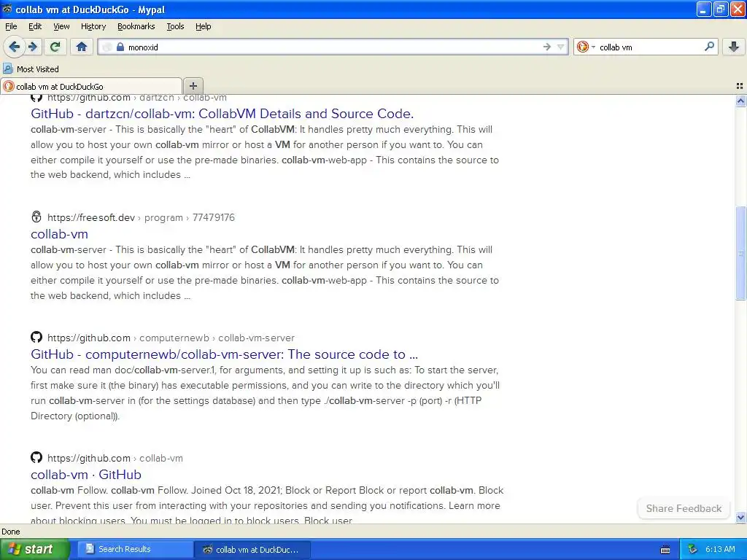Open the Edit menu
Image resolution: width=747 pixels, height=560 pixels.
pyautogui.click(x=35, y=26)
